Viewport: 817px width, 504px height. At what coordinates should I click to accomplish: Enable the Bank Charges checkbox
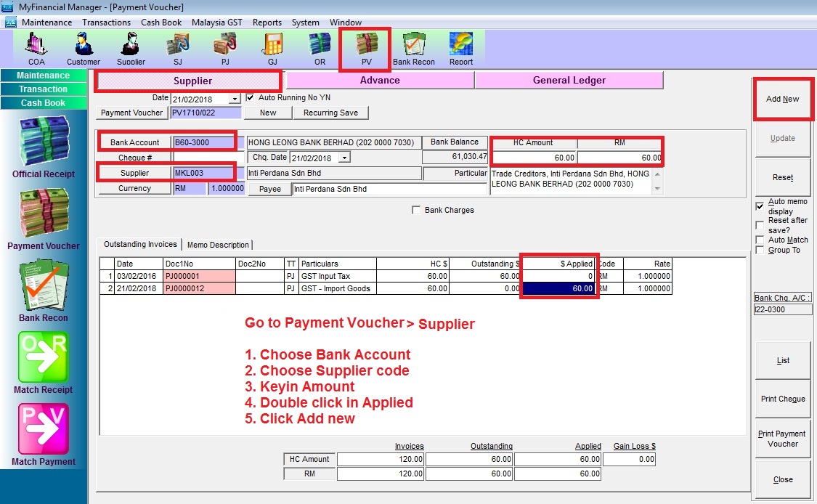(416, 210)
